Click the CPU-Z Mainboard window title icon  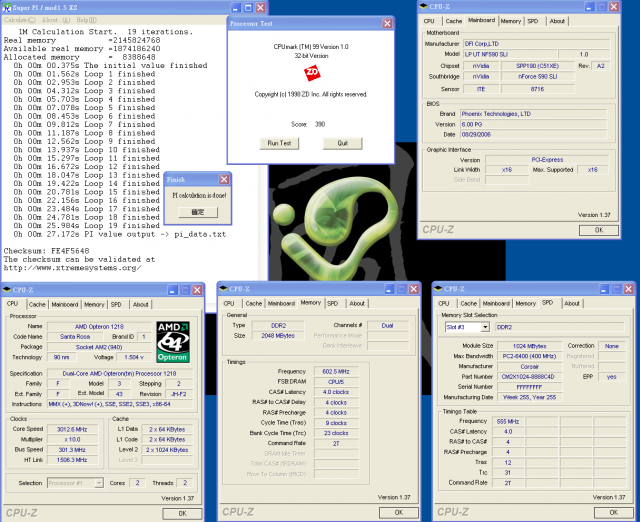(423, 6)
